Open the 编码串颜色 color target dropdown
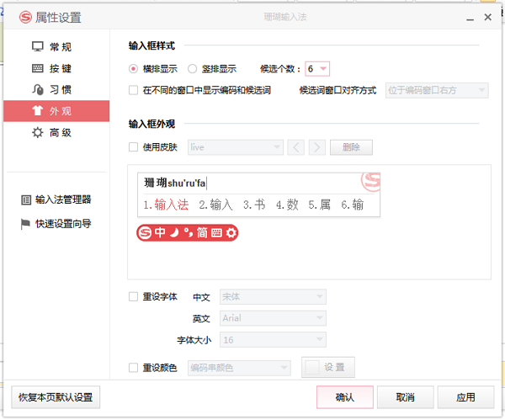 click(239, 368)
